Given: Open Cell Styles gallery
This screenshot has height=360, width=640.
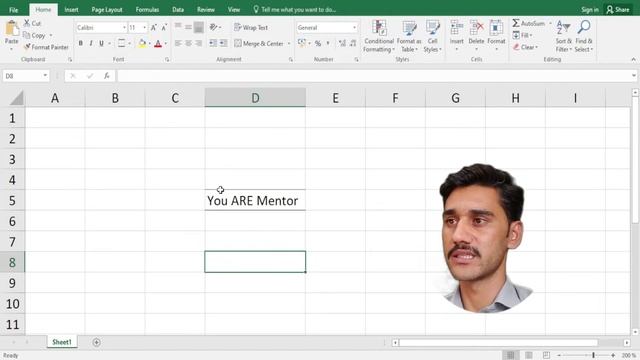Looking at the screenshot, I should pos(432,36).
